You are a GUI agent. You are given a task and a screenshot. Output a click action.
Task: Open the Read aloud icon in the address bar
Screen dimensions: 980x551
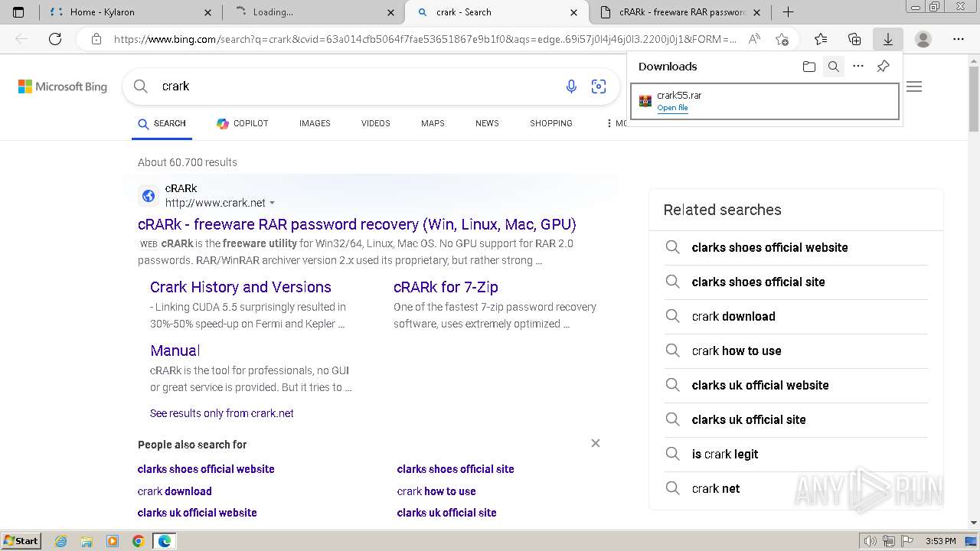(x=754, y=39)
